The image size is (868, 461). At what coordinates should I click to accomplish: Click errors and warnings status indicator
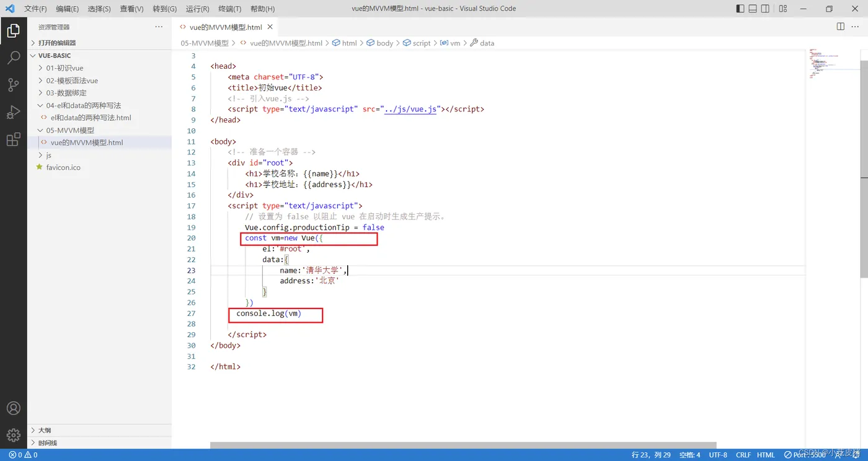[23, 455]
